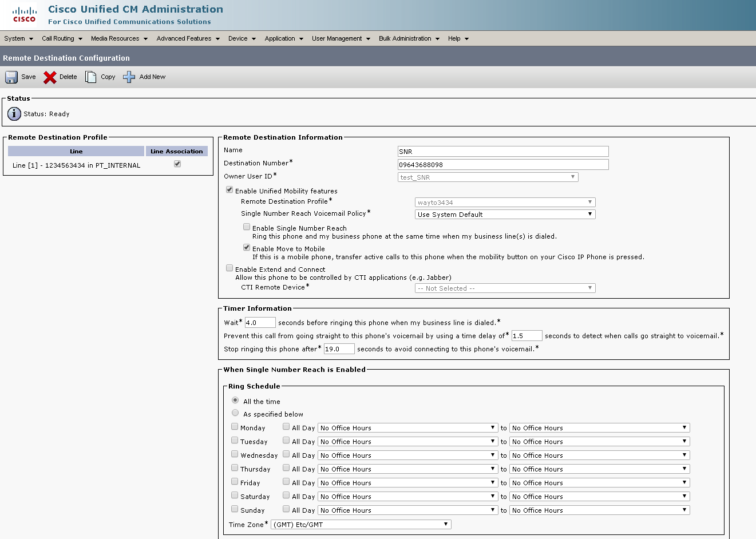Viewport: 756px width, 539px height.
Task: Open the Device menu
Action: (x=242, y=38)
